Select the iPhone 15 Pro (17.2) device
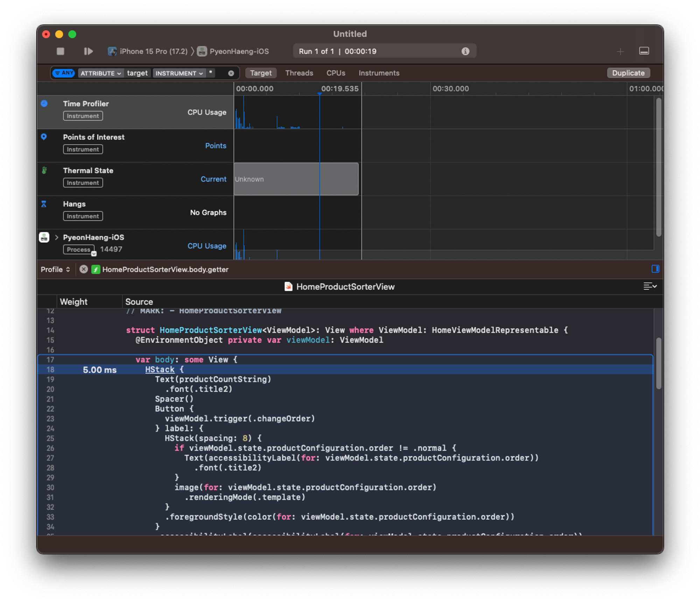700x602 pixels. pos(147,51)
